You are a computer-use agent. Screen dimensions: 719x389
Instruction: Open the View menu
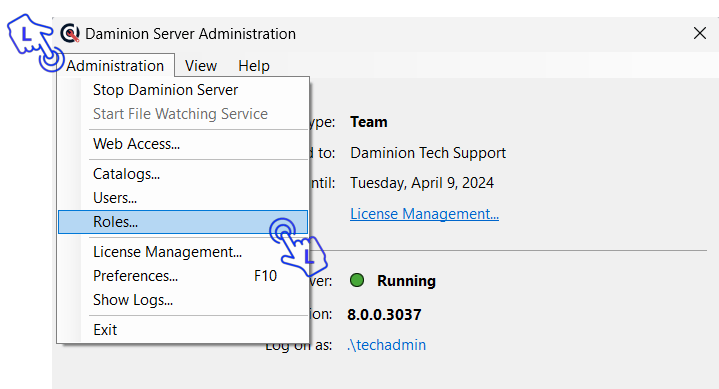coord(201,66)
